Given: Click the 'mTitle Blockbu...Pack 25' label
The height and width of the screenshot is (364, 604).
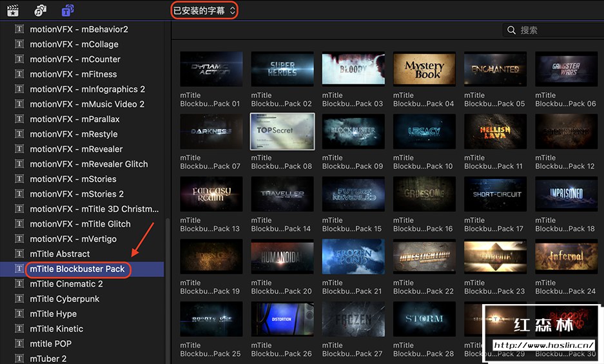Looking at the screenshot, I should tap(210, 349).
